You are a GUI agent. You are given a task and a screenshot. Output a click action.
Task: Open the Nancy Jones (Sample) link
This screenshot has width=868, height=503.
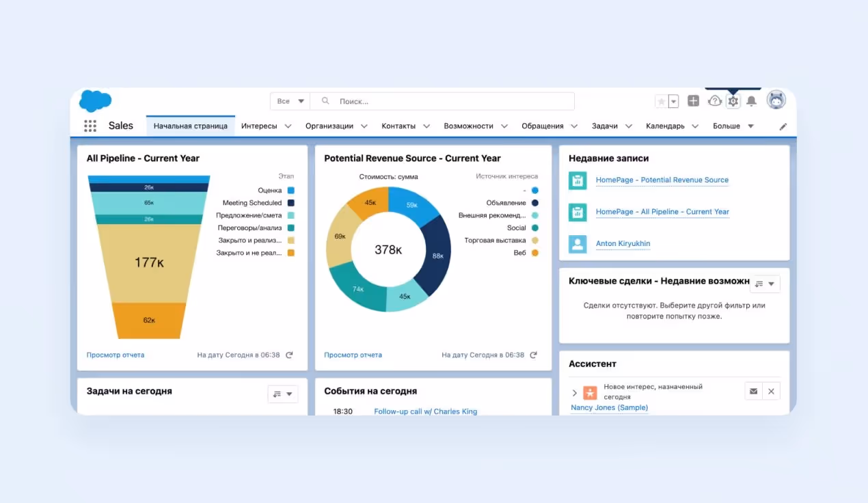coord(608,407)
